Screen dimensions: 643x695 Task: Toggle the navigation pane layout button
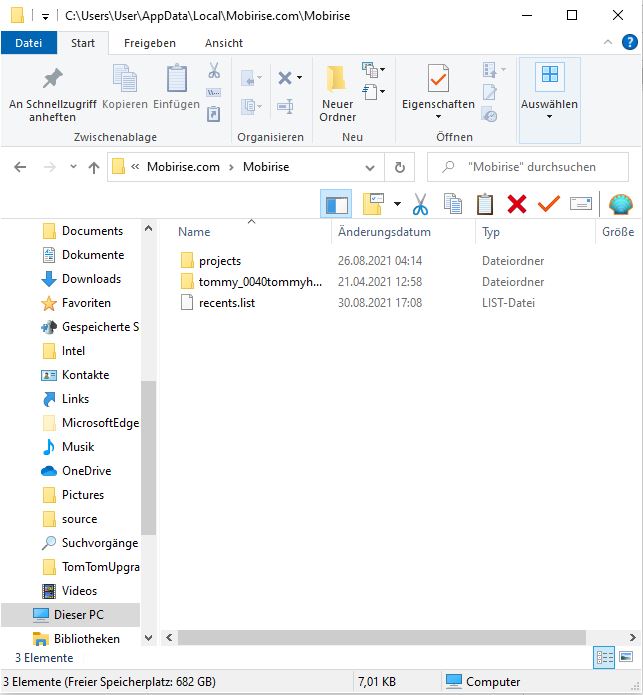(x=336, y=204)
